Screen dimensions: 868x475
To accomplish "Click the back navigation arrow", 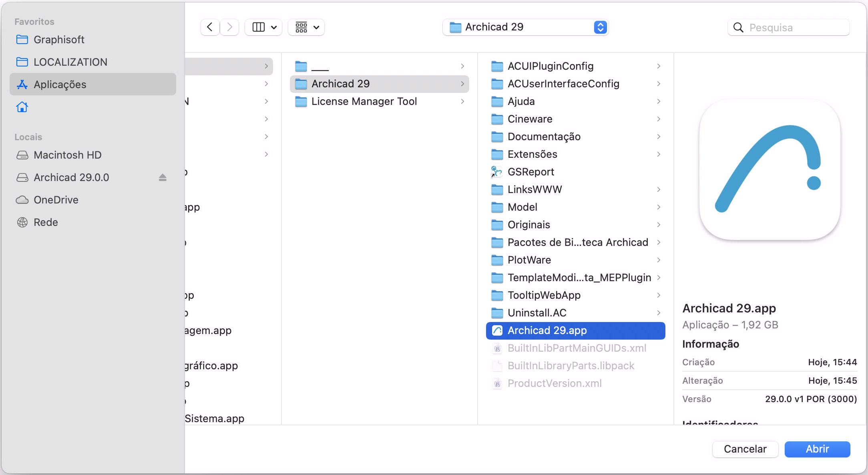I will click(209, 27).
